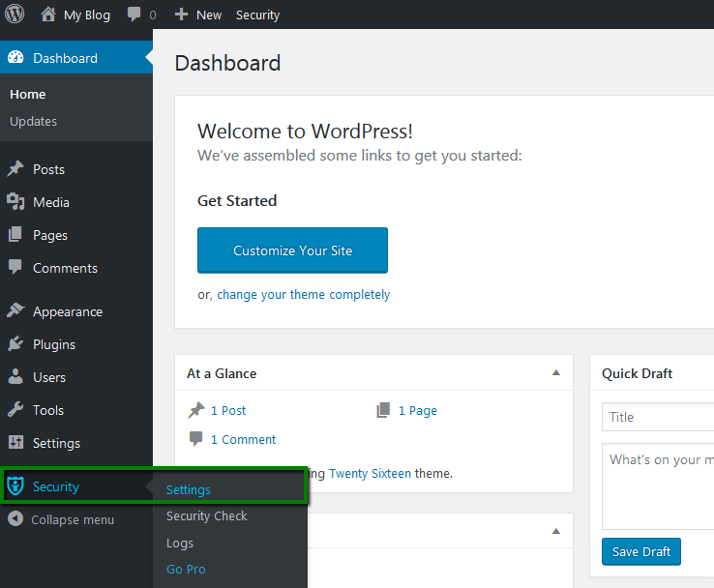Viewport: 714px width, 588px height.
Task: Toggle the lower widget panel arrow
Action: click(x=555, y=531)
